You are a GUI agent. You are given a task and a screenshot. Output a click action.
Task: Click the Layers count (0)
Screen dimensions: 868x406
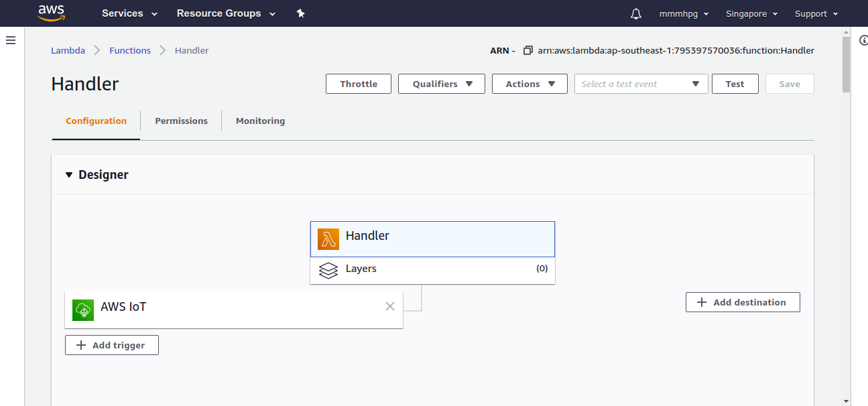click(542, 269)
